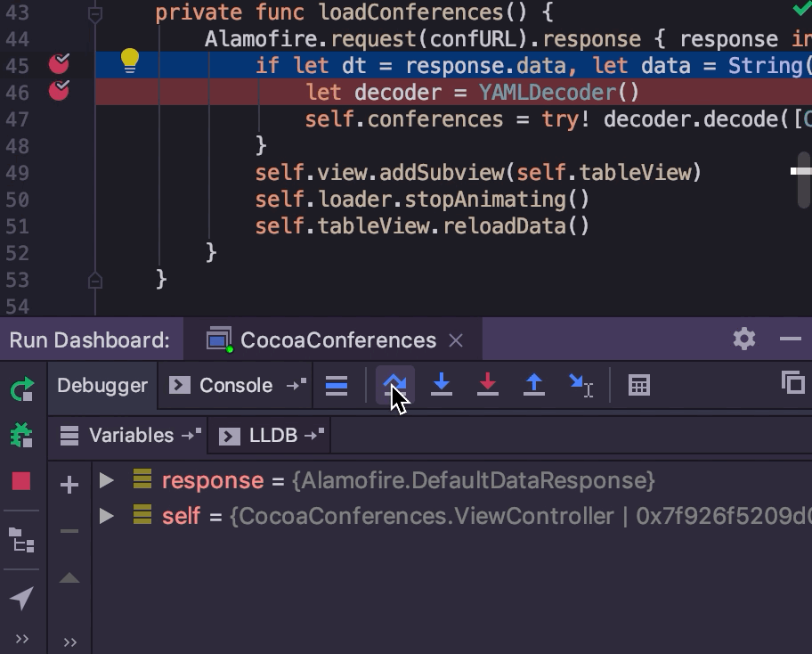The image size is (812, 654).
Task: Add a new watch with the plus button
Action: point(69,485)
